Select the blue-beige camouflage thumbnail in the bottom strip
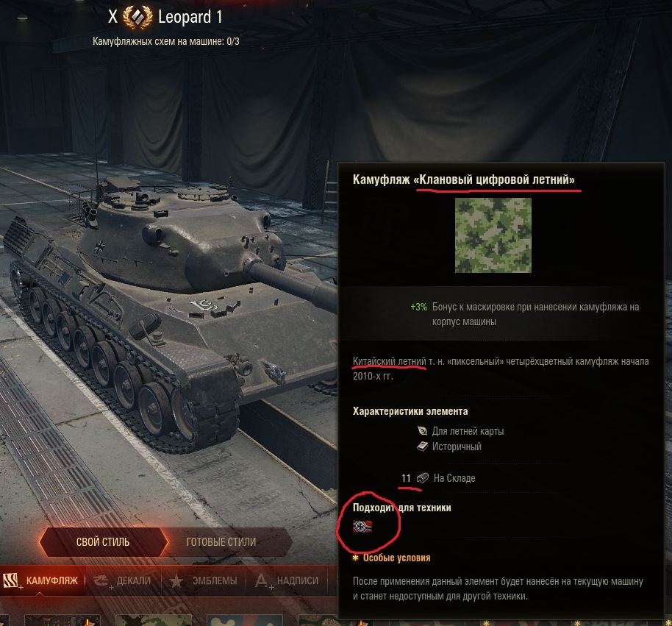Image resolution: width=672 pixels, height=626 pixels. (244, 620)
